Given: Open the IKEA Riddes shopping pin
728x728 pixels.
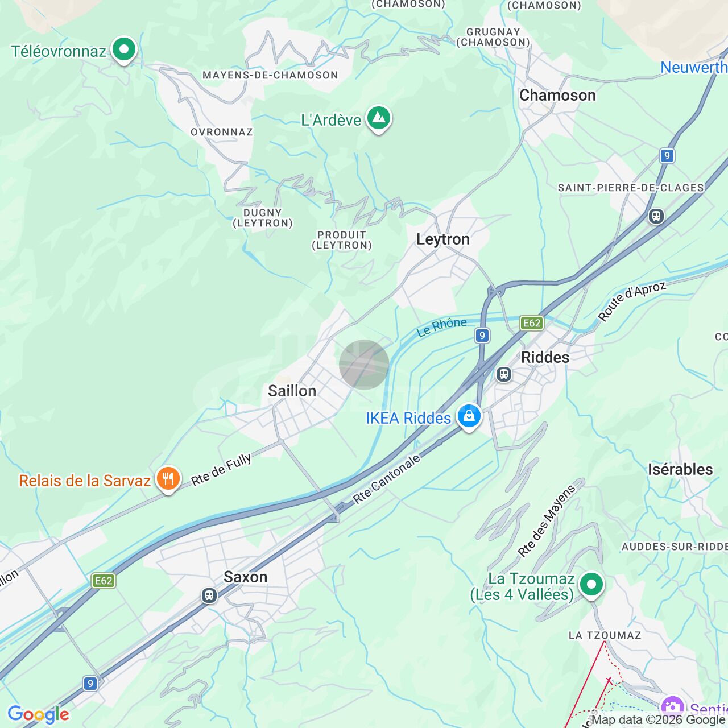Looking at the screenshot, I should (469, 417).
